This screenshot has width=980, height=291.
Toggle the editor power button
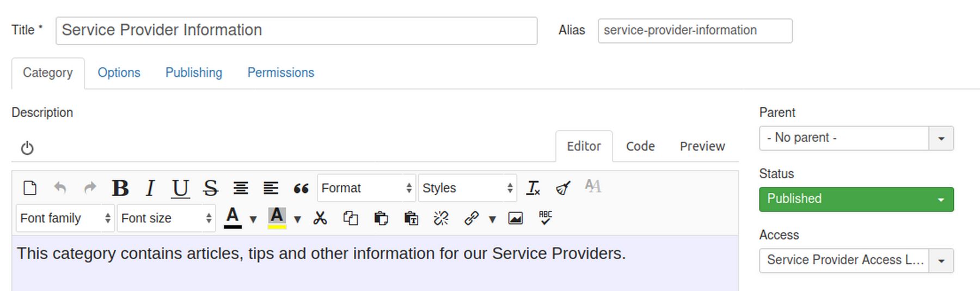pos(27,148)
